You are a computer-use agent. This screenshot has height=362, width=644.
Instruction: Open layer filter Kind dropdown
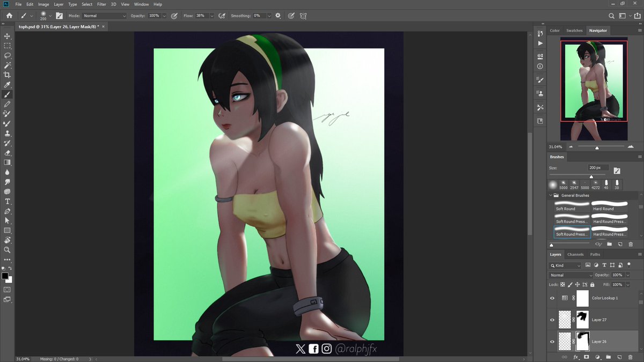(565, 265)
